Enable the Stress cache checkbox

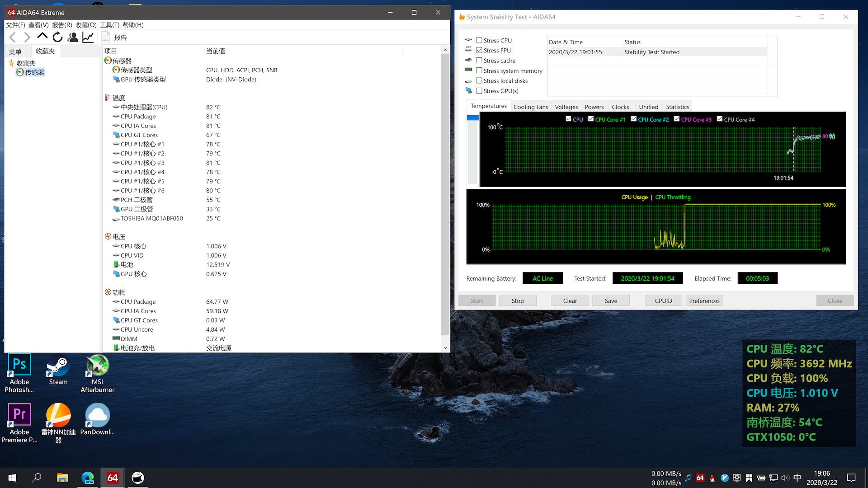coord(479,60)
